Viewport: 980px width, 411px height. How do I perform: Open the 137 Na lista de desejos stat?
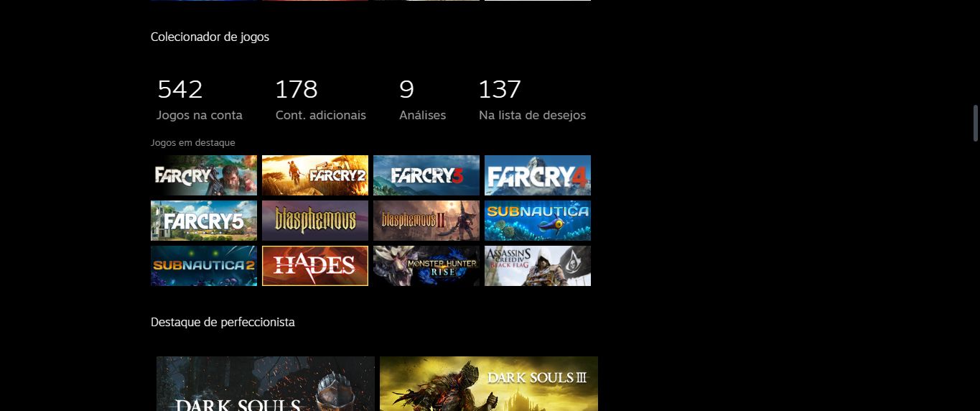click(x=532, y=100)
